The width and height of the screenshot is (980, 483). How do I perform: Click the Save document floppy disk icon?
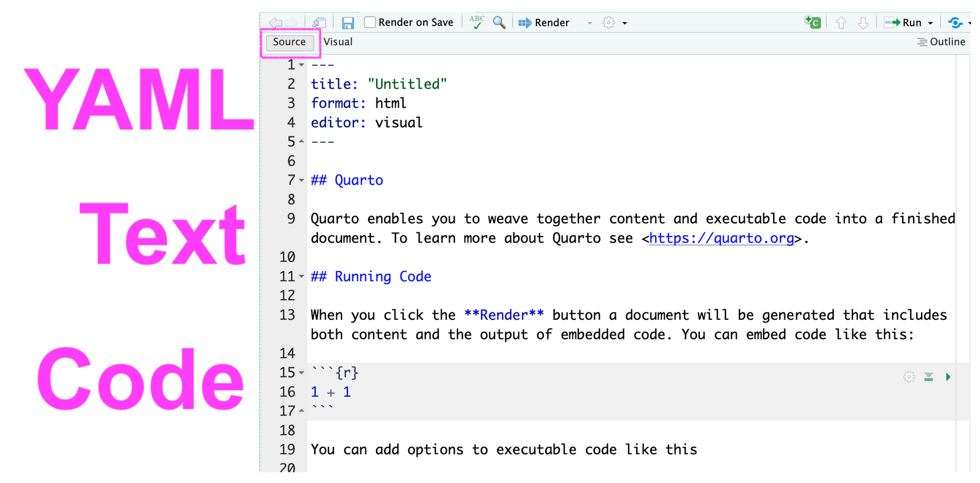(x=348, y=23)
